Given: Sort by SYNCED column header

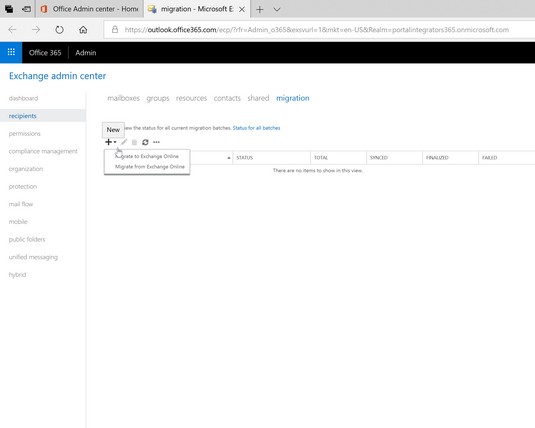Looking at the screenshot, I should [x=394, y=158].
